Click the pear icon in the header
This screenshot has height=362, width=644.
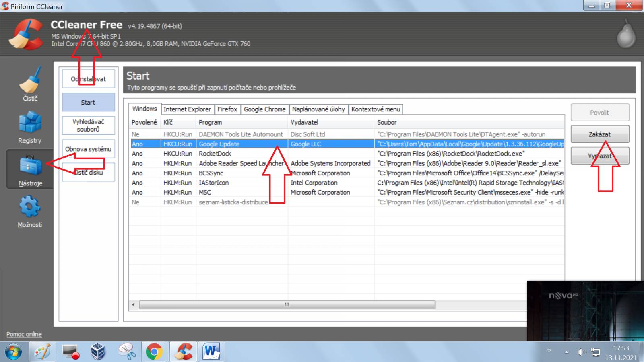coord(626,35)
